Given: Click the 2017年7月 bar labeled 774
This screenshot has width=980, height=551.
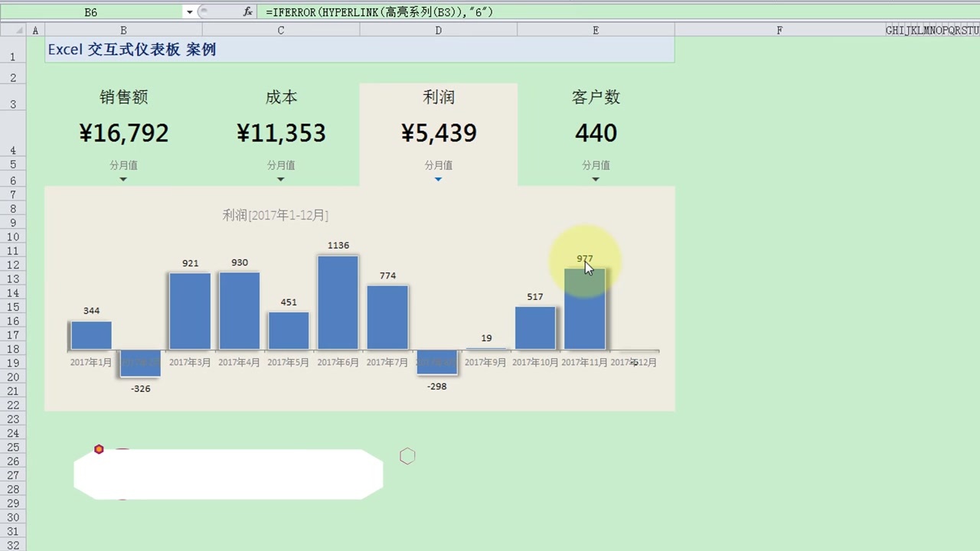Looking at the screenshot, I should pos(387,318).
